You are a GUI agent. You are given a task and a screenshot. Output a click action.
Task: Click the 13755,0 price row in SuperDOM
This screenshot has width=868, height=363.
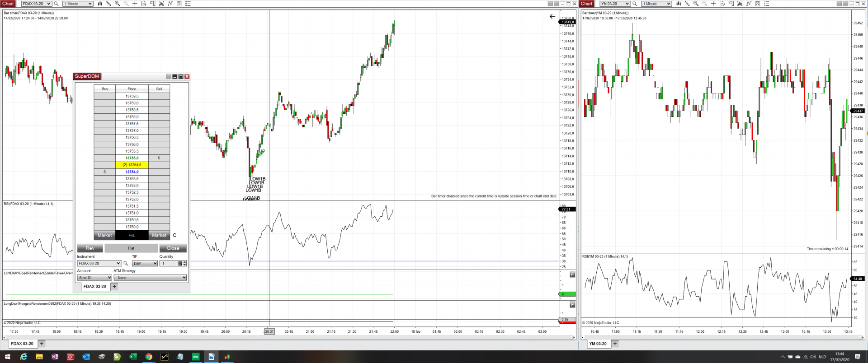(132, 158)
